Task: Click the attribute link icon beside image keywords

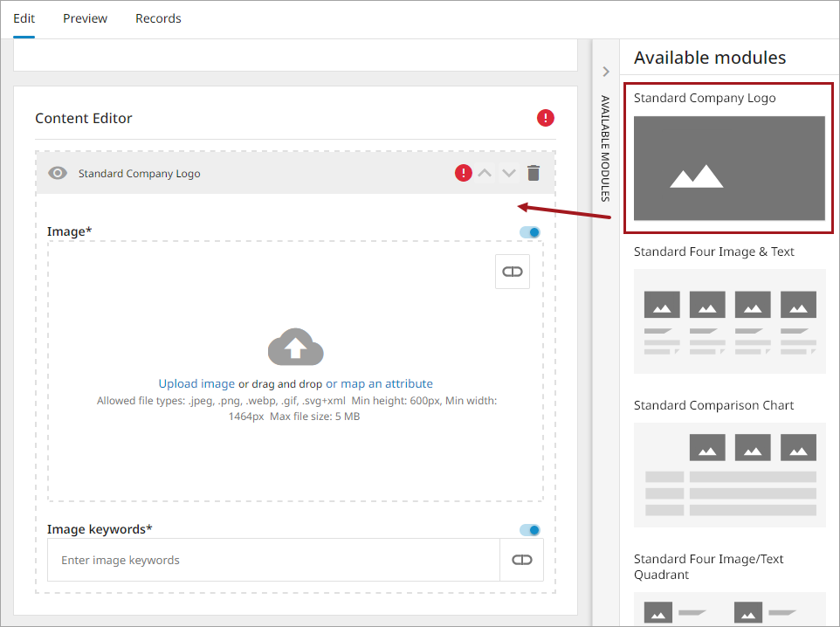Action: [x=521, y=560]
